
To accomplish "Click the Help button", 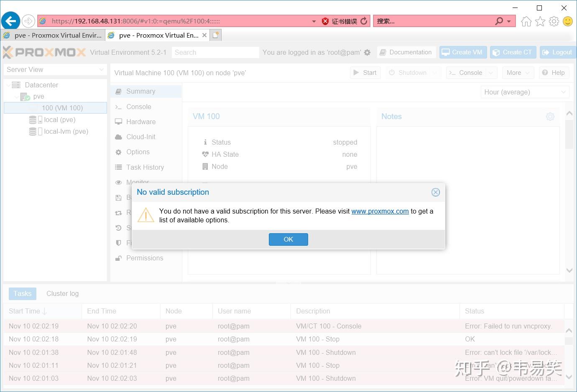I will click(x=554, y=73).
